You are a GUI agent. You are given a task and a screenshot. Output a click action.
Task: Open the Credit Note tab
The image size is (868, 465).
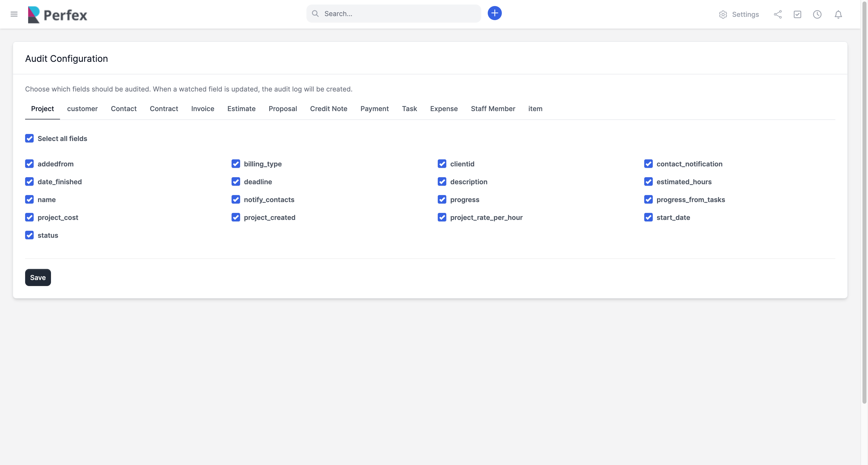pyautogui.click(x=329, y=109)
